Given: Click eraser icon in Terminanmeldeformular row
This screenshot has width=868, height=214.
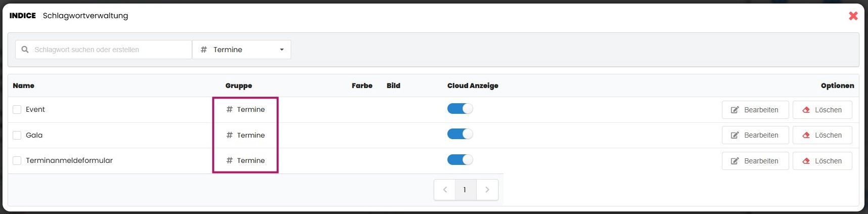Looking at the screenshot, I should point(806,161).
